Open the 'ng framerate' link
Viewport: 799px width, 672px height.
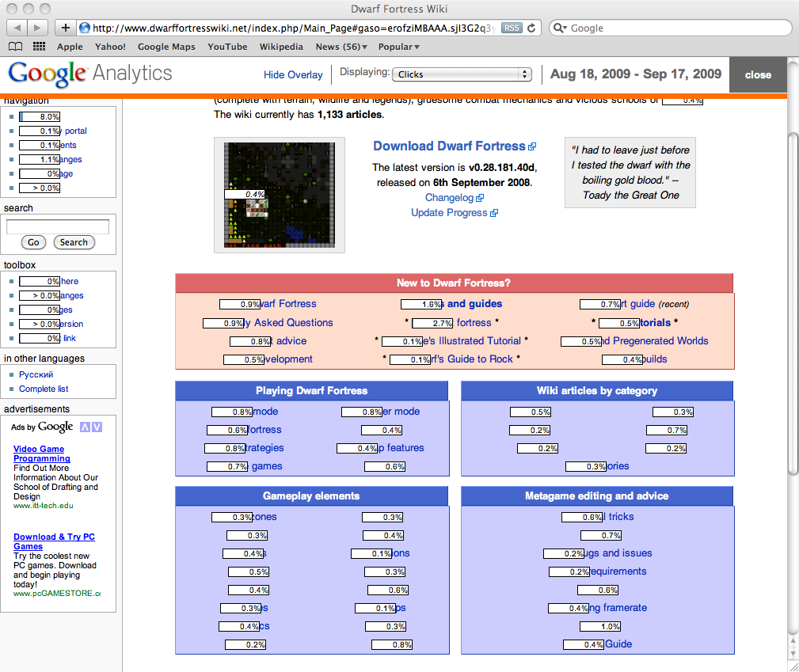[618, 608]
